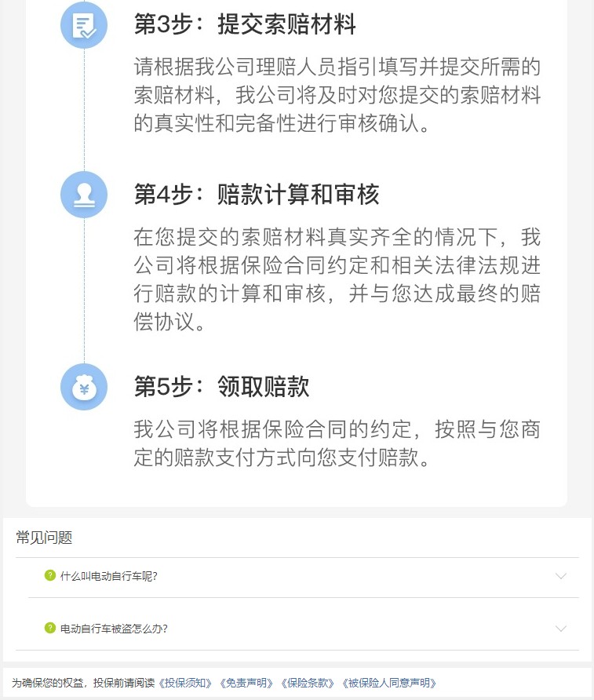The image size is (594, 700).
Task: Open the 《免责声明》 link
Action: [246, 683]
